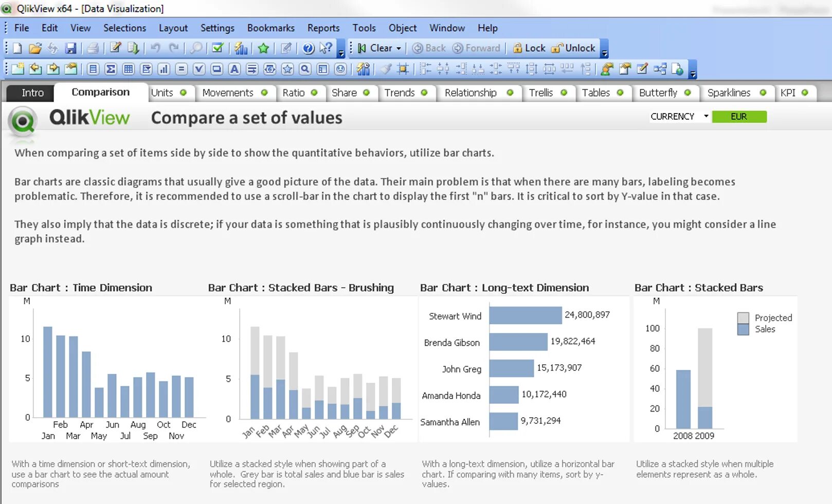Viewport: 832px width, 504px height.
Task: Create a List Box object
Action: coord(93,69)
